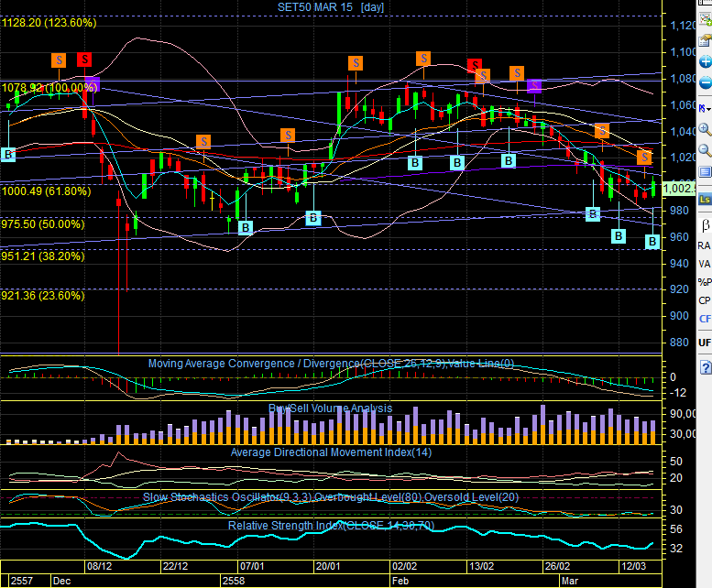Click the 12/03 date label

click(633, 566)
